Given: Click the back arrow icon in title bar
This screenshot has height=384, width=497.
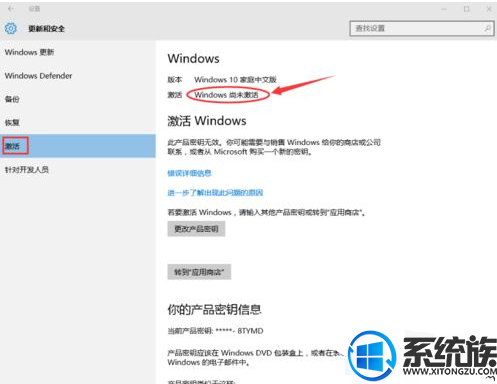Looking at the screenshot, I should [x=11, y=9].
